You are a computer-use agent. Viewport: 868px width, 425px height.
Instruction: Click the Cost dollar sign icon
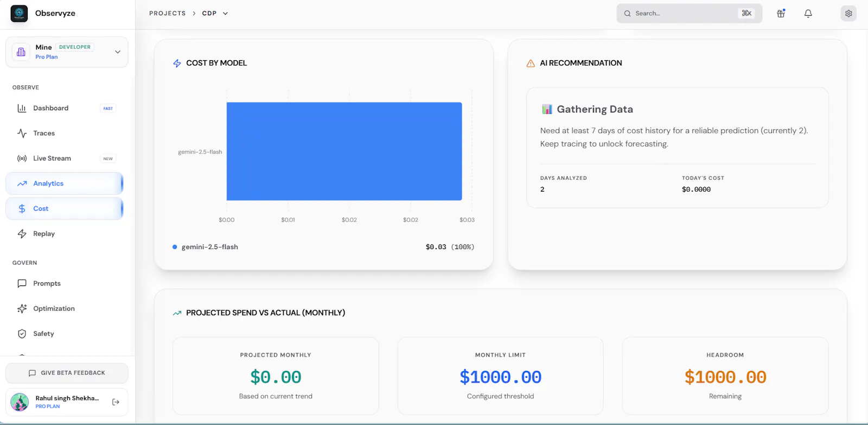coord(22,208)
